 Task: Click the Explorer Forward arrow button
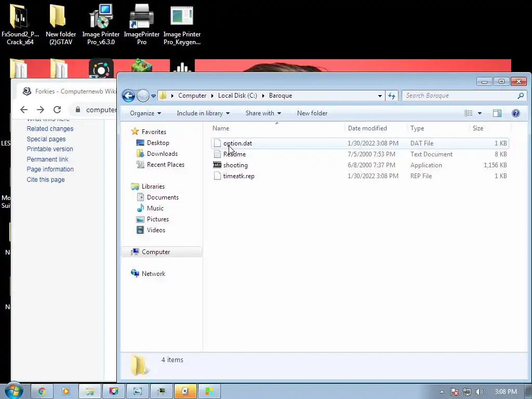[143, 96]
